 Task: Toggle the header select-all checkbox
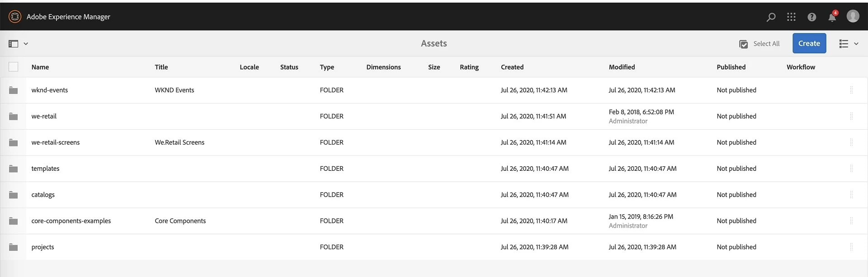[x=14, y=67]
